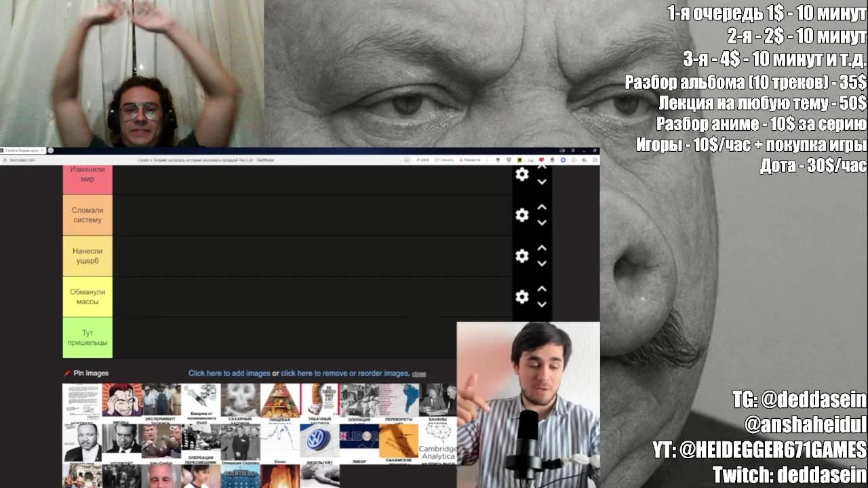Open settings gear for Нанесли ущерб row
Image resolution: width=868 pixels, height=488 pixels.
tap(521, 256)
